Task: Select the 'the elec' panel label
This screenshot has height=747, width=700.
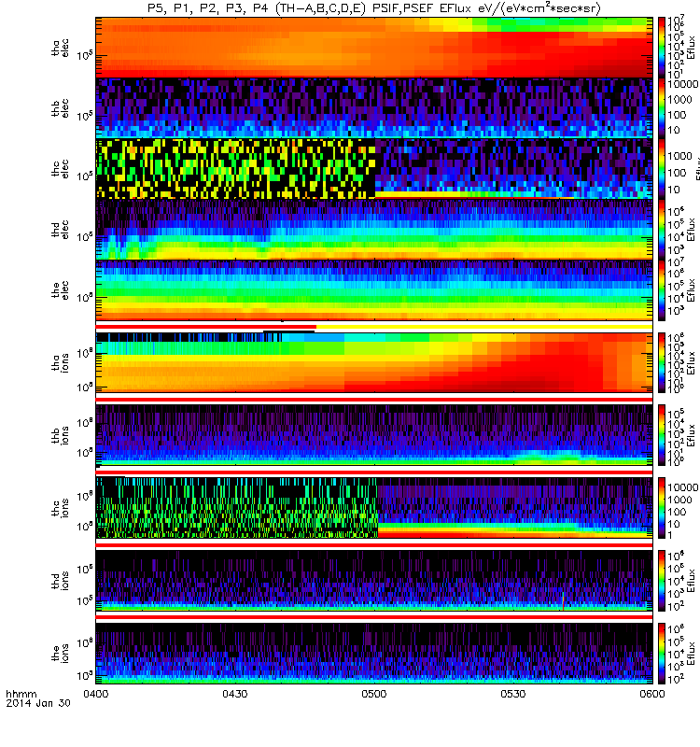Action: coord(60,289)
